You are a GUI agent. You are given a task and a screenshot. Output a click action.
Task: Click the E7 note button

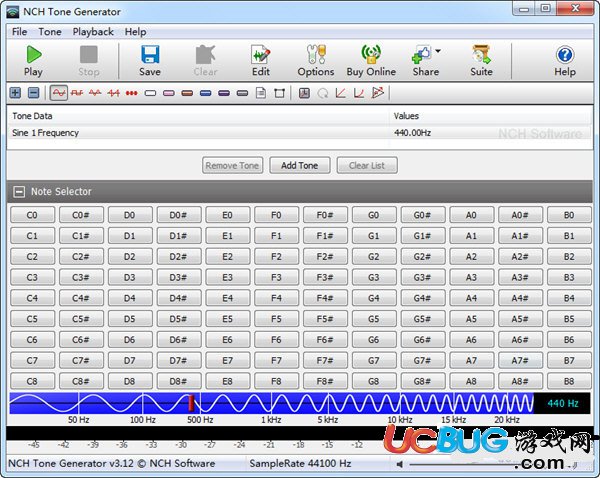(x=227, y=361)
